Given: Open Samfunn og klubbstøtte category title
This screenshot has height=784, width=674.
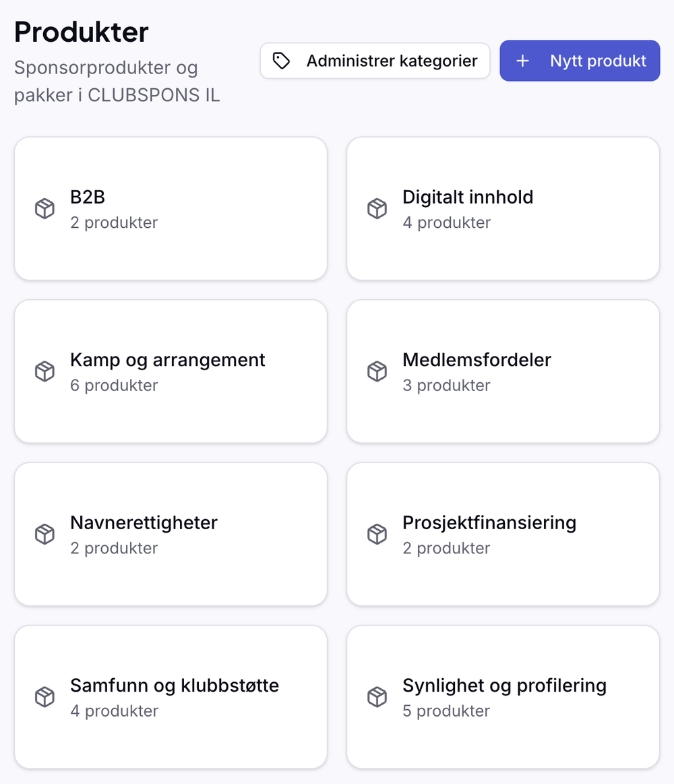Looking at the screenshot, I should point(175,686).
